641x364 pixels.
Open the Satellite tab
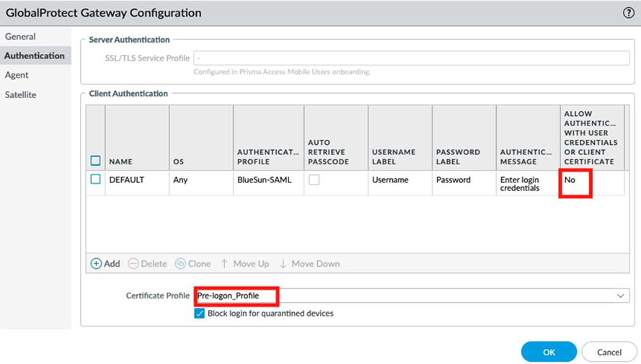tap(20, 94)
